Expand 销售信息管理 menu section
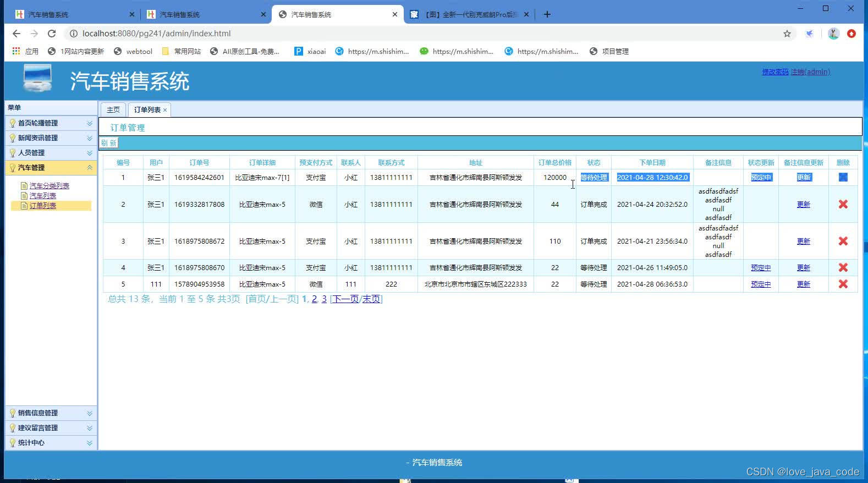 click(x=51, y=413)
